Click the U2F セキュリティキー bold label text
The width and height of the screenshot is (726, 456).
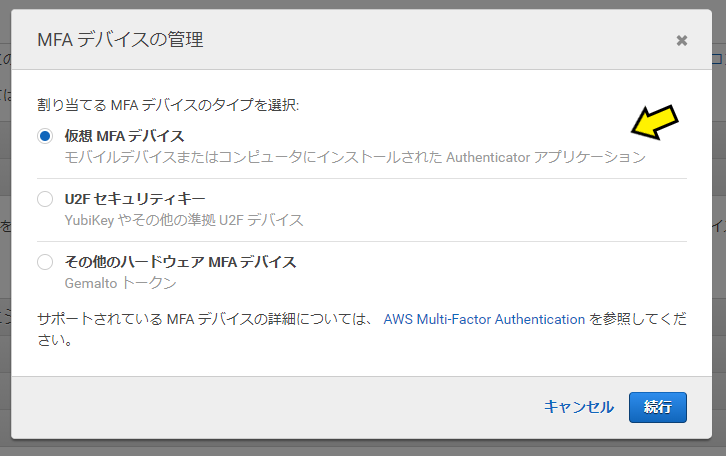point(135,199)
